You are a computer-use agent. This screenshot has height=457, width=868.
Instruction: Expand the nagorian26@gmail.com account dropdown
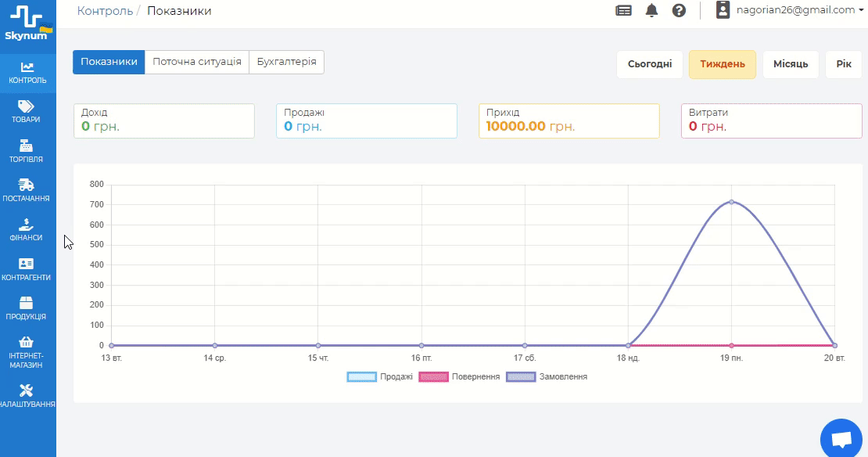coord(796,10)
